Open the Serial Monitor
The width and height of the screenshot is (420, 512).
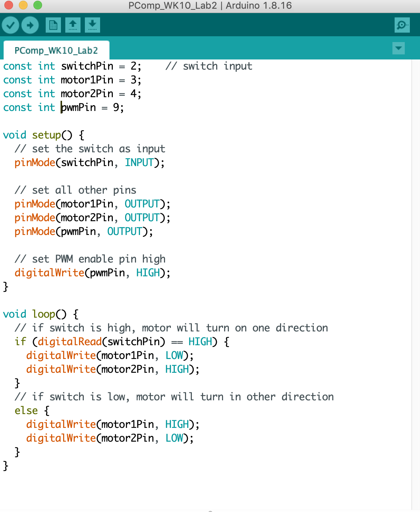tap(402, 25)
